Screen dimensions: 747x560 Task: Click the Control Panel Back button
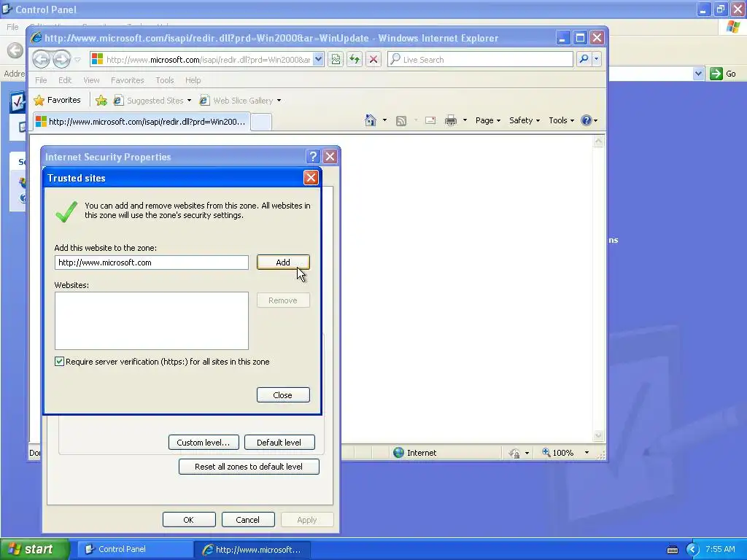(15, 50)
